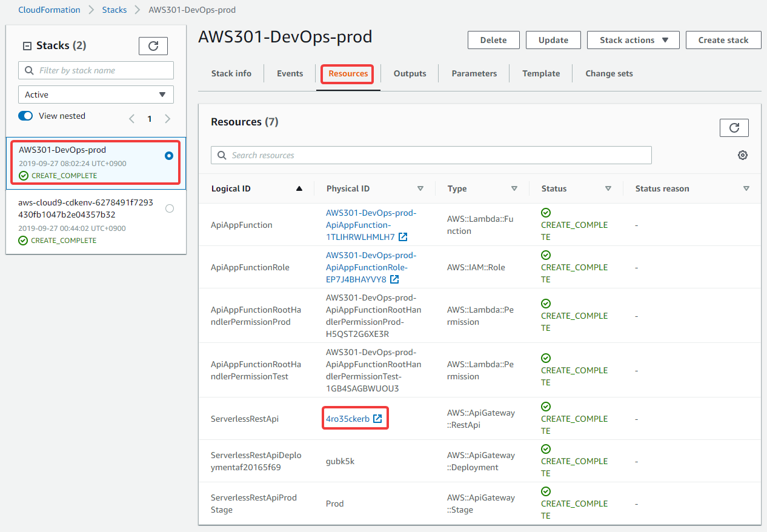The image size is (767, 532).
Task: Select AWS301-DevOps-prod stack radio button
Action: click(169, 156)
